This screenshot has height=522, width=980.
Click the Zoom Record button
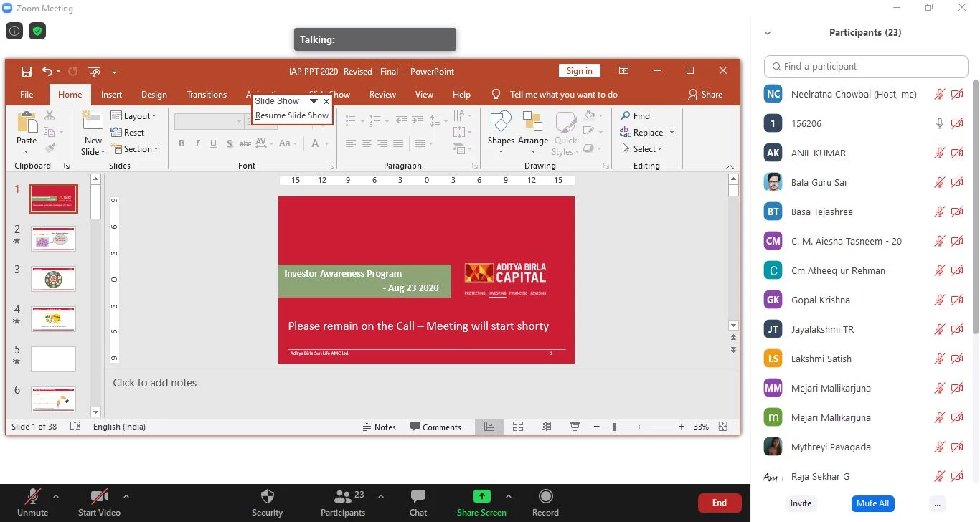tap(545, 502)
